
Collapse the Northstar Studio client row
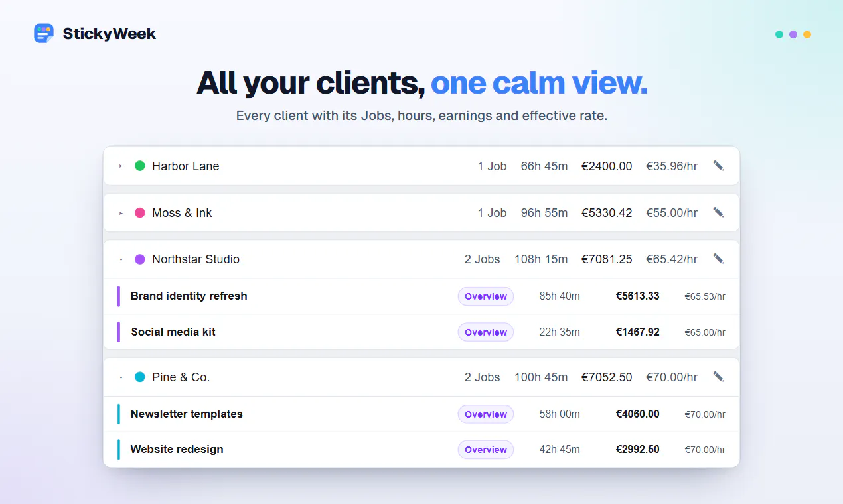pyautogui.click(x=121, y=259)
